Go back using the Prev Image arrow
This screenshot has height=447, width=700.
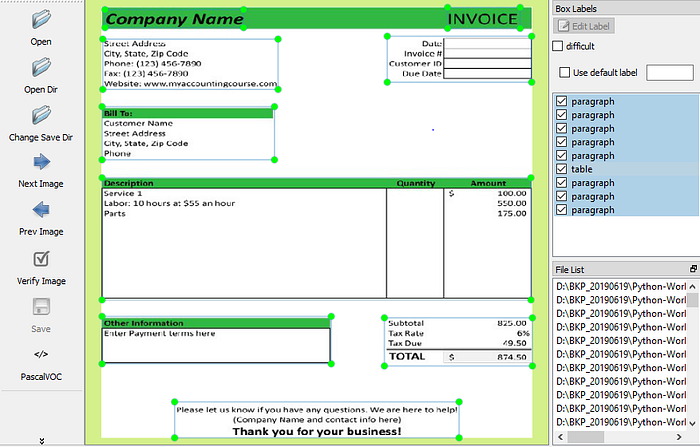pos(41,209)
